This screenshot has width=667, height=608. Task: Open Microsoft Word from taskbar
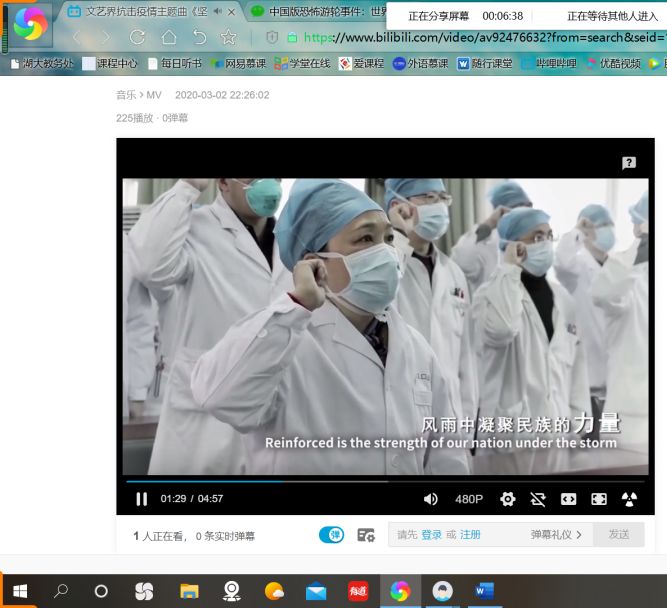click(x=485, y=591)
